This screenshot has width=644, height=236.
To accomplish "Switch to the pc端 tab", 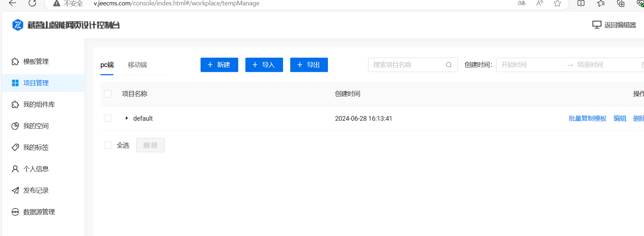I will 107,65.
